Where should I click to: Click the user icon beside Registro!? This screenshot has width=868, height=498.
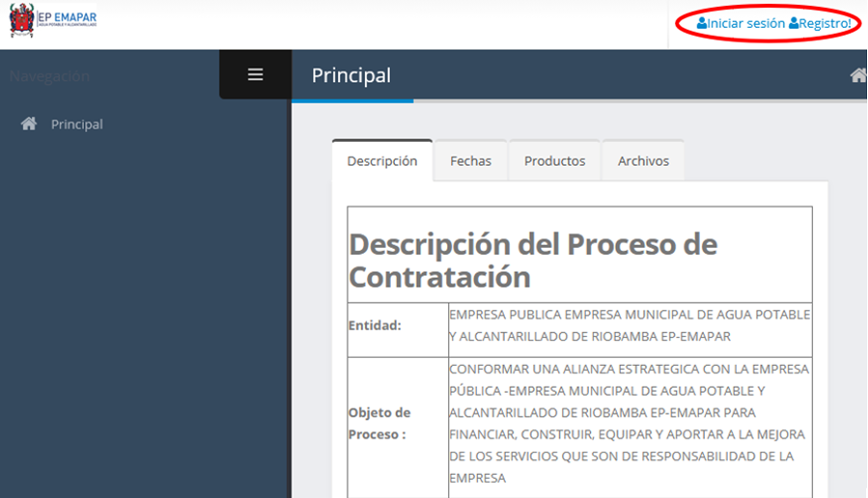794,23
